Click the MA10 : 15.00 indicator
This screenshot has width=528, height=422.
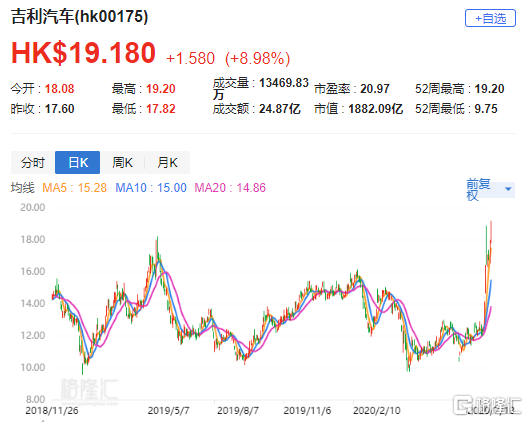tap(151, 188)
